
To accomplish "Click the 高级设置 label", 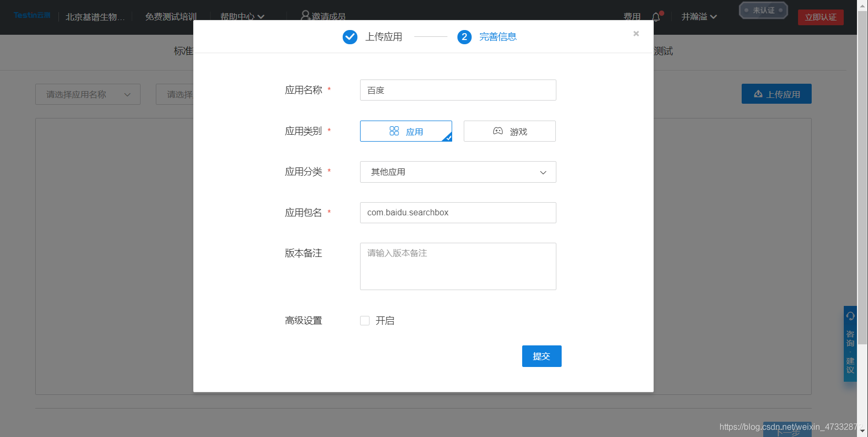I will 304,321.
